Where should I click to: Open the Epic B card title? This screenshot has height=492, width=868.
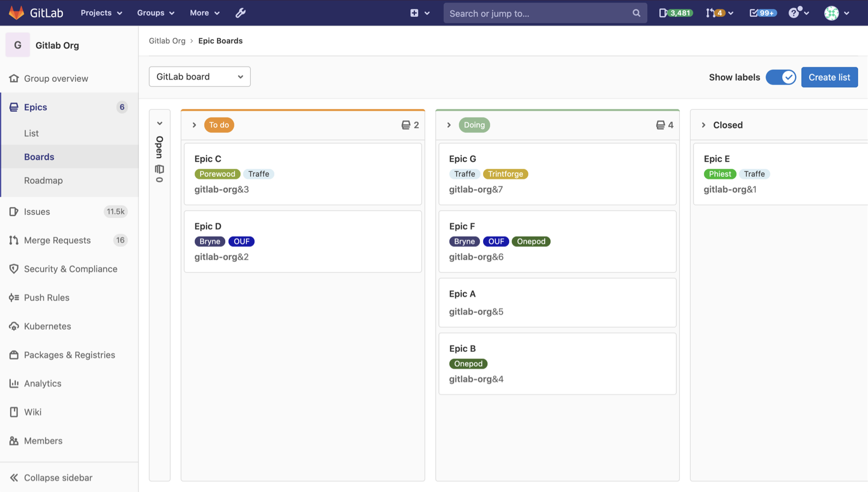tap(462, 349)
